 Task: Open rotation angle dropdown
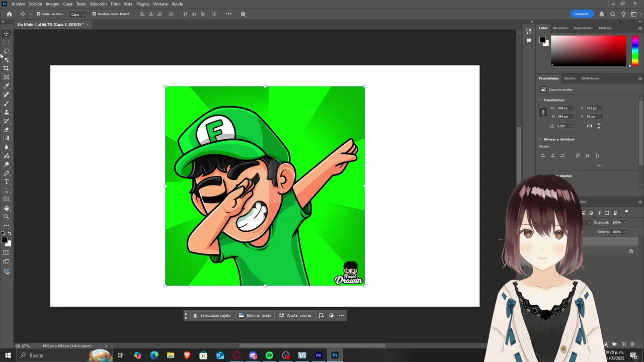[571, 126]
